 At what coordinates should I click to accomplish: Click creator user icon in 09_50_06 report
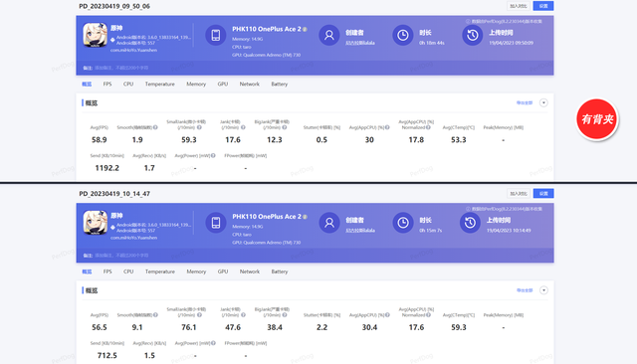(329, 35)
